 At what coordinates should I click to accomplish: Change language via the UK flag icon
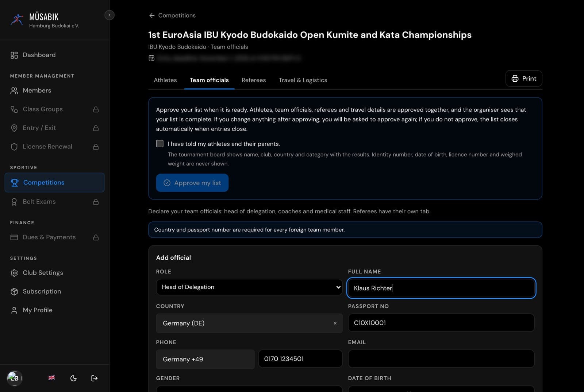[52, 378]
